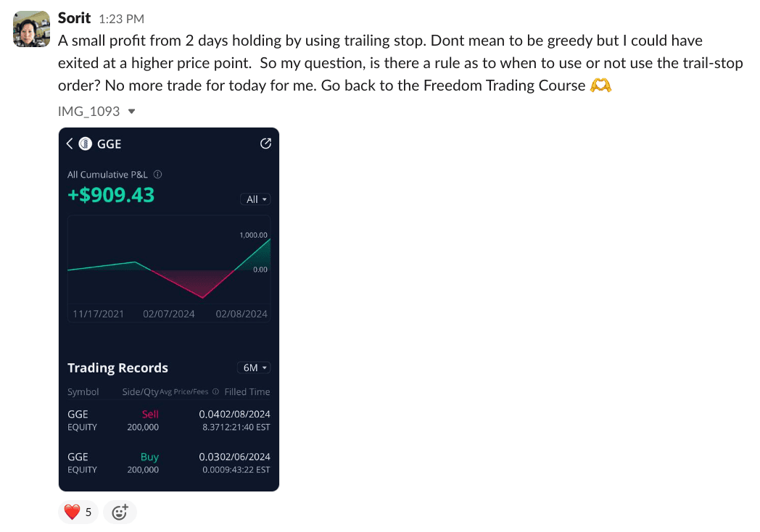The width and height of the screenshot is (760, 532).
Task: Click the 02/07/2024 date on chart axis
Action: 169,315
